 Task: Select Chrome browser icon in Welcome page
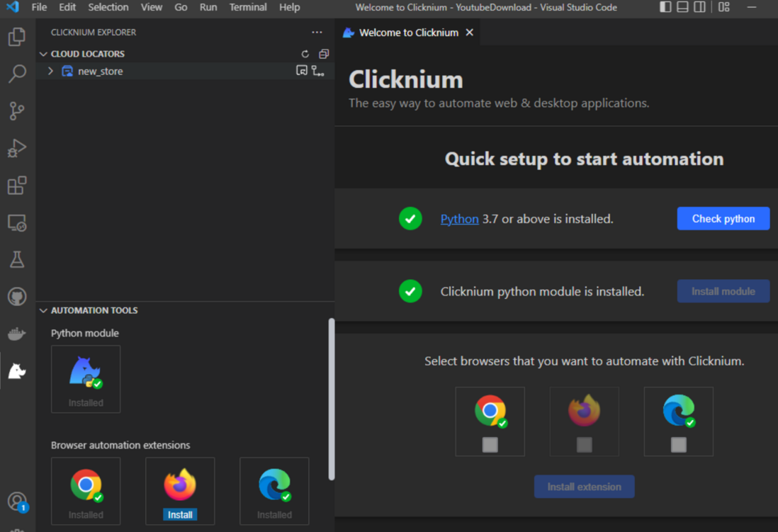(x=490, y=411)
